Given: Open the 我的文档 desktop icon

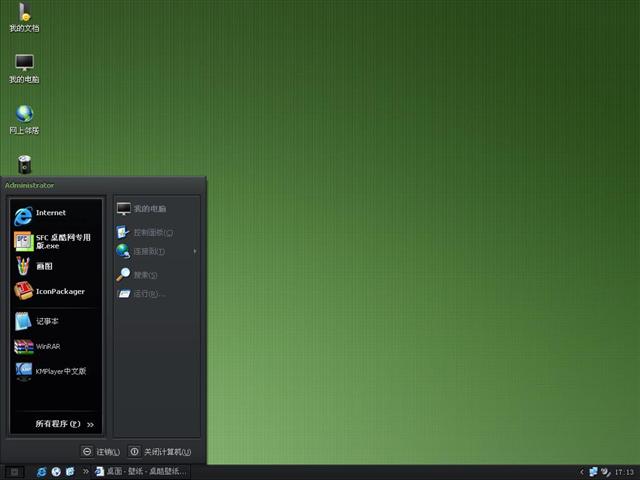Looking at the screenshot, I should pos(24,17).
